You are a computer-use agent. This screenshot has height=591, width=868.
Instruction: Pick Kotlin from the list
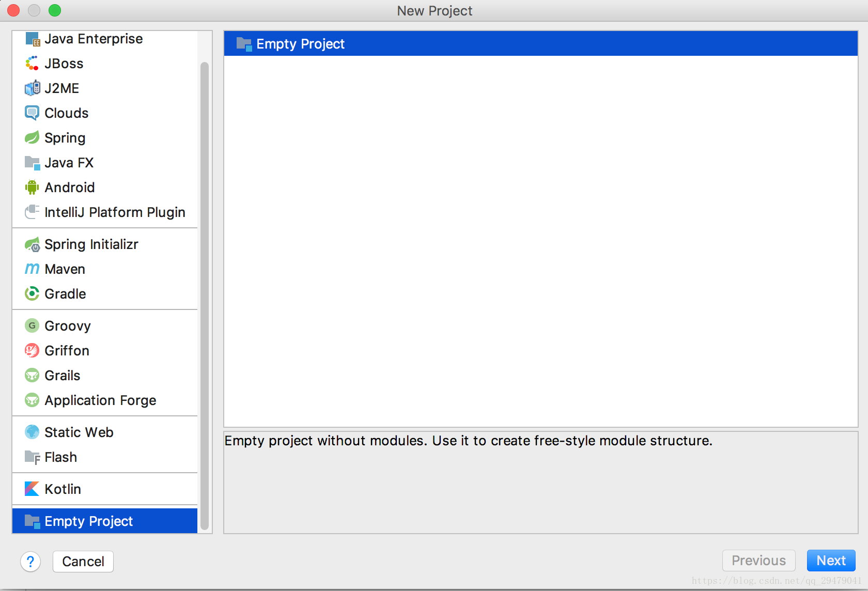(x=105, y=489)
